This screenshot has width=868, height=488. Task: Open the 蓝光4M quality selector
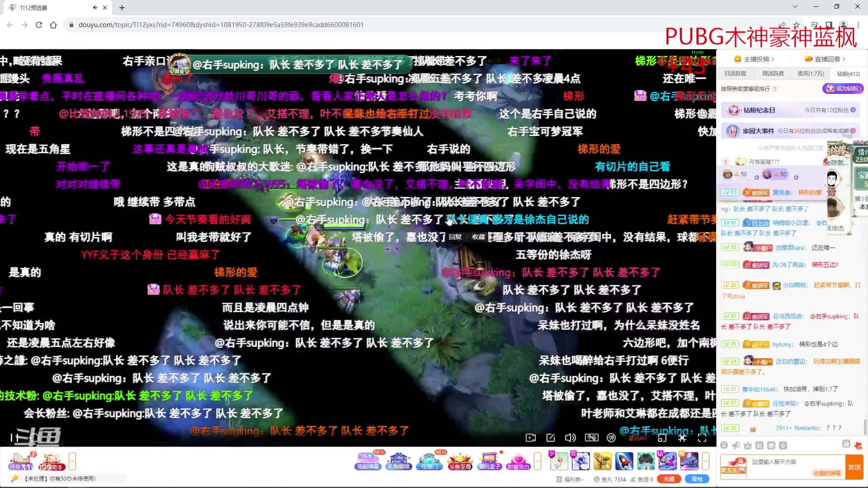[637, 438]
